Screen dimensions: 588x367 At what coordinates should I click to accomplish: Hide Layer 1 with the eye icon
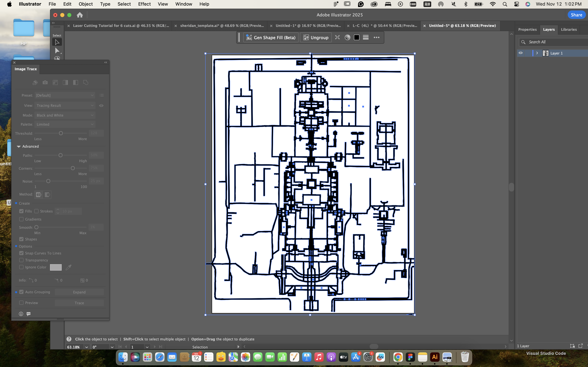(520, 53)
